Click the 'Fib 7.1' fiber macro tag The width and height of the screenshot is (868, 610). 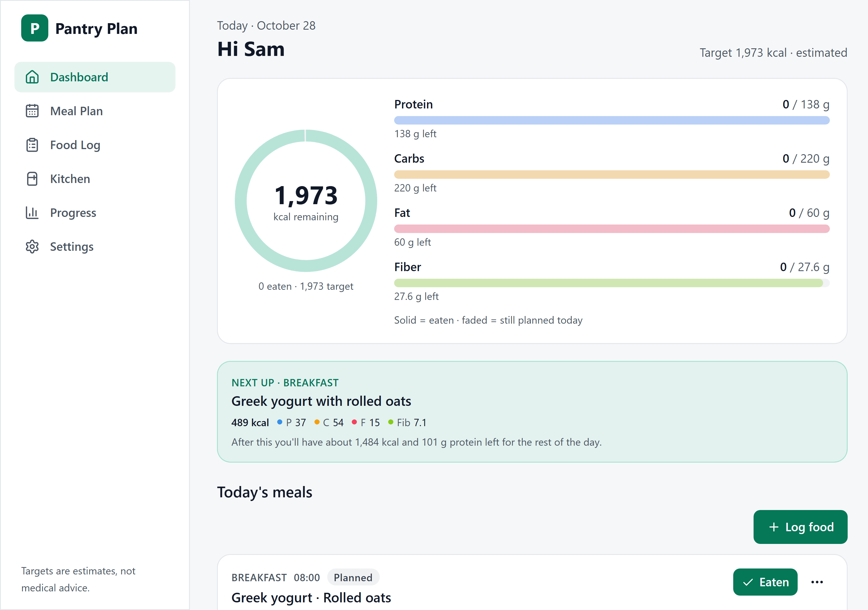click(x=407, y=422)
